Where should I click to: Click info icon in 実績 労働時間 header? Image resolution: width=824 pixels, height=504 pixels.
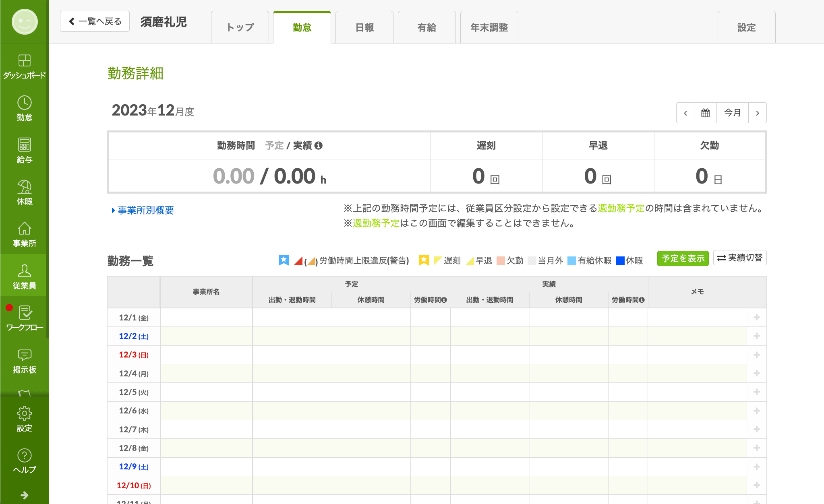[x=642, y=300]
